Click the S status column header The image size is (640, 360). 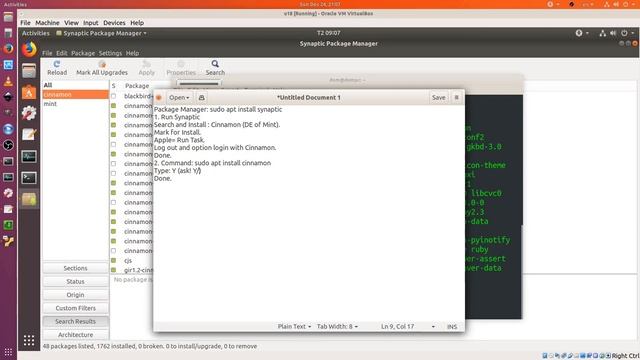pyautogui.click(x=113, y=86)
